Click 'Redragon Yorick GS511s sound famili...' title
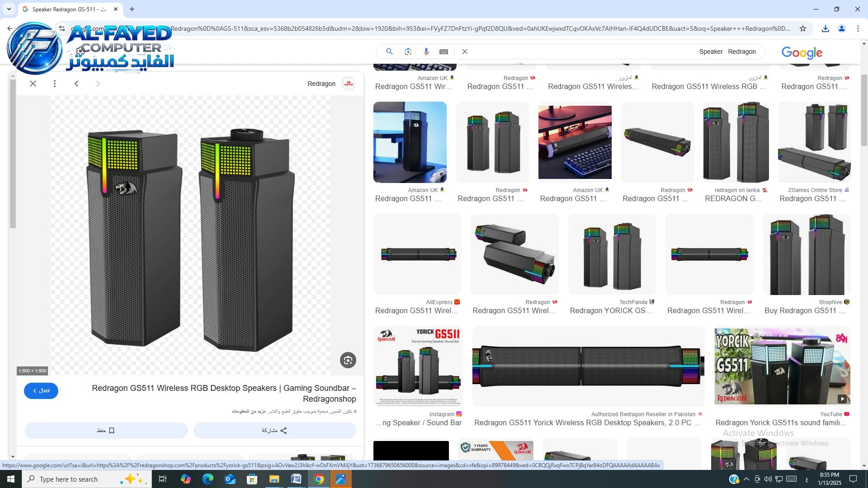868x488 pixels. coord(781,422)
